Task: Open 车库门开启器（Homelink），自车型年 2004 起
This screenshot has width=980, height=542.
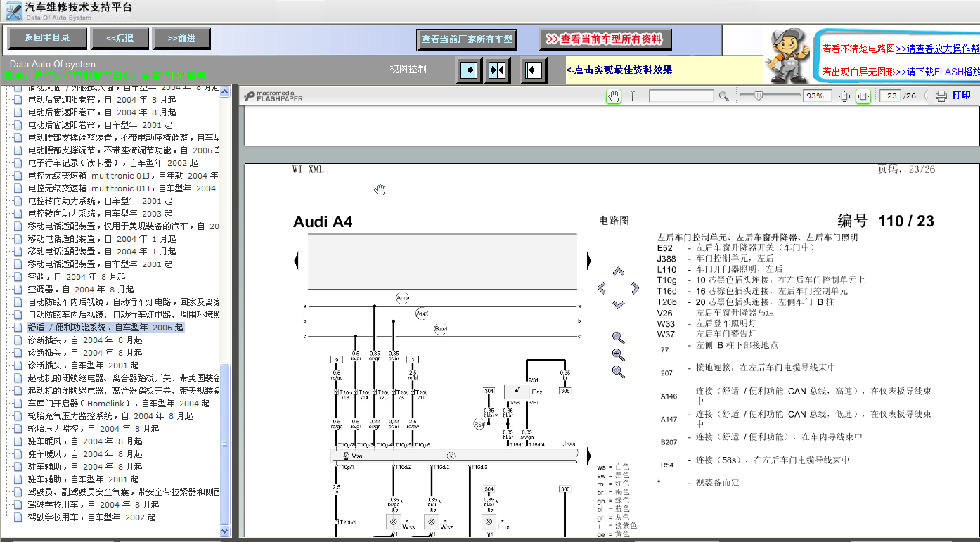Action: point(119,404)
